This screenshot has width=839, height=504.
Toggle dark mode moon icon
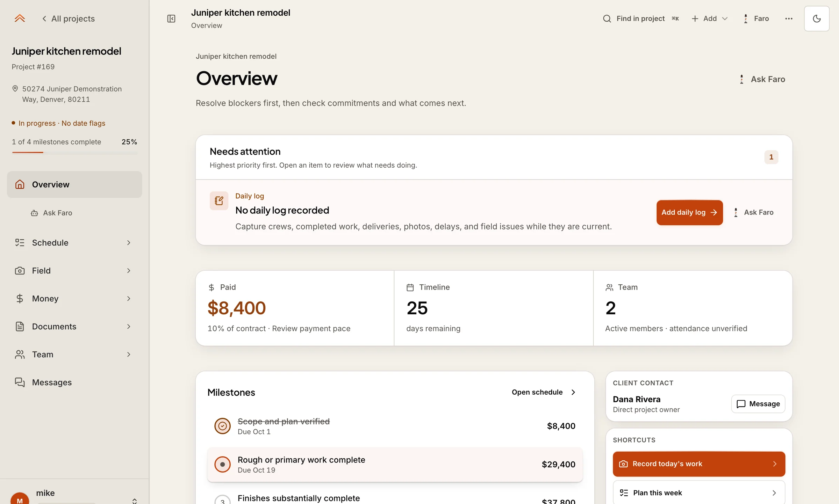coord(817,19)
